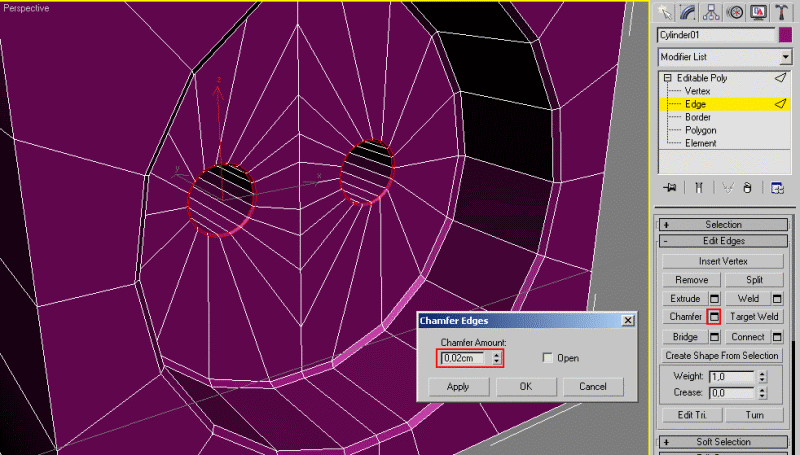Open Chamfer settings box button

(714, 317)
